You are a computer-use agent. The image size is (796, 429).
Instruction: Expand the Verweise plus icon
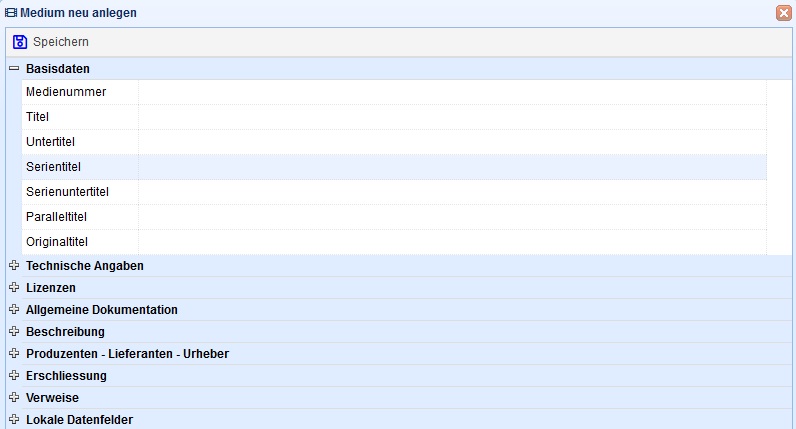(x=14, y=397)
